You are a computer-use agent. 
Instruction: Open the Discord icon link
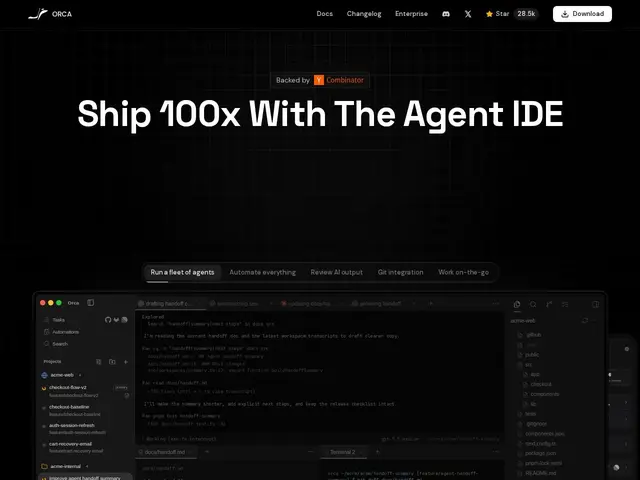446,14
